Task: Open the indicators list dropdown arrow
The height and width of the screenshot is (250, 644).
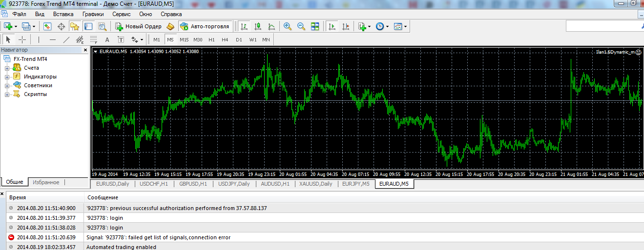Action: [370, 27]
